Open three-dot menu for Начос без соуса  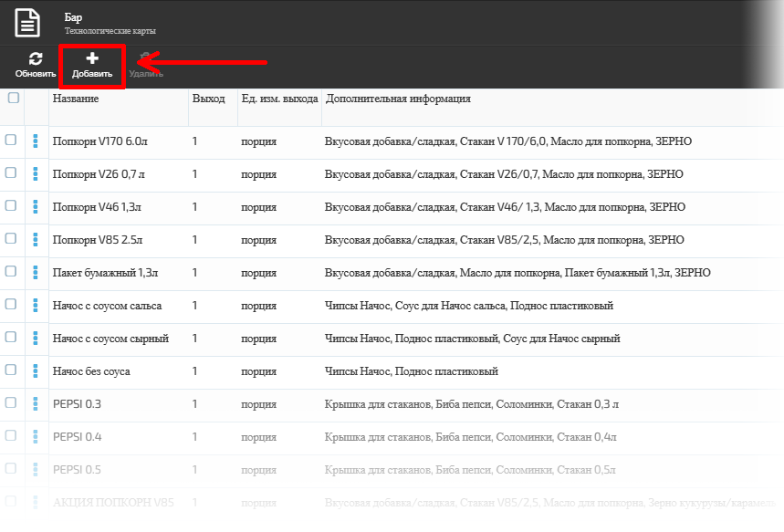pos(37,371)
